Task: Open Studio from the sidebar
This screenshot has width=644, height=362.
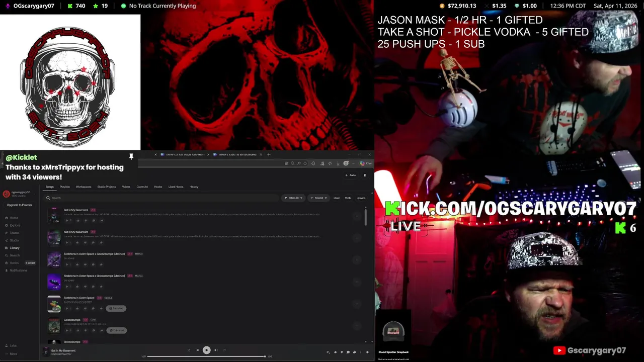Action: (x=12, y=240)
